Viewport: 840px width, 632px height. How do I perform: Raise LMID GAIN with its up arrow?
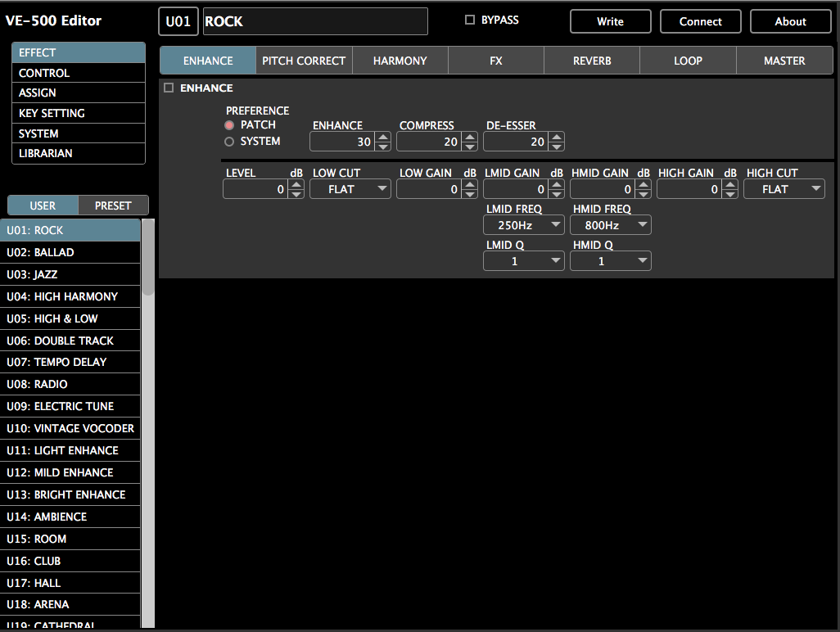click(x=557, y=185)
